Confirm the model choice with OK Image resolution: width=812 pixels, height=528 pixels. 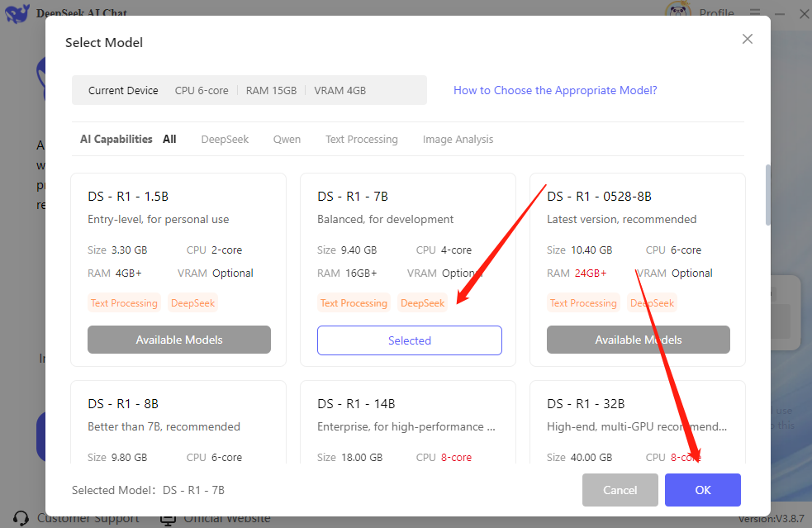click(x=703, y=490)
